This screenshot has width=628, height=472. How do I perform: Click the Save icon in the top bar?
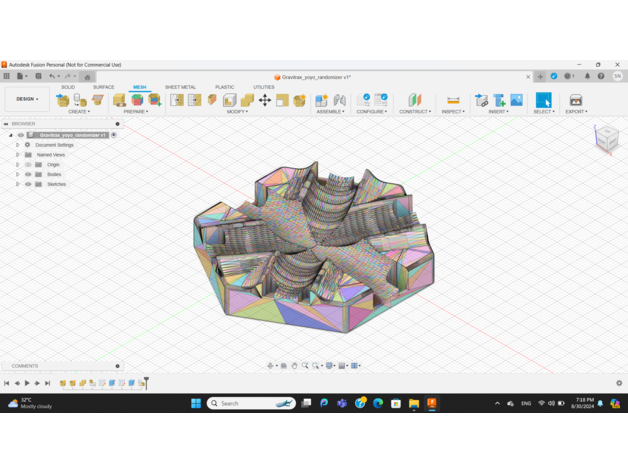(x=38, y=76)
